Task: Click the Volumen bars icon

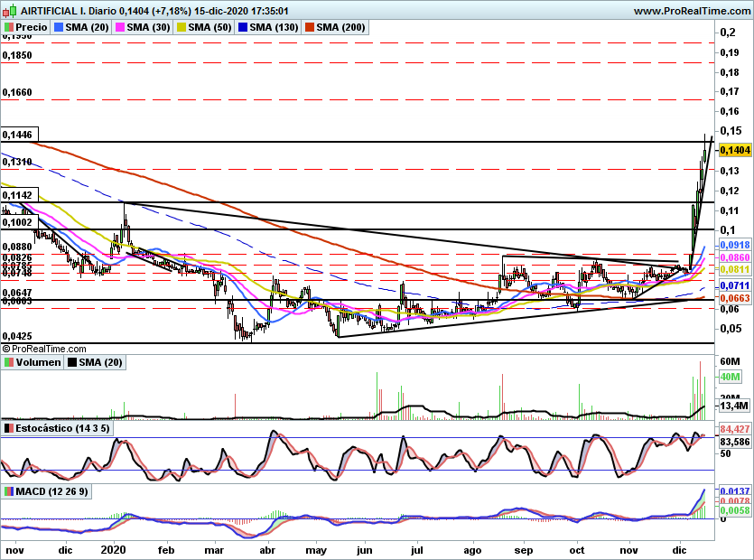Action: [9, 362]
